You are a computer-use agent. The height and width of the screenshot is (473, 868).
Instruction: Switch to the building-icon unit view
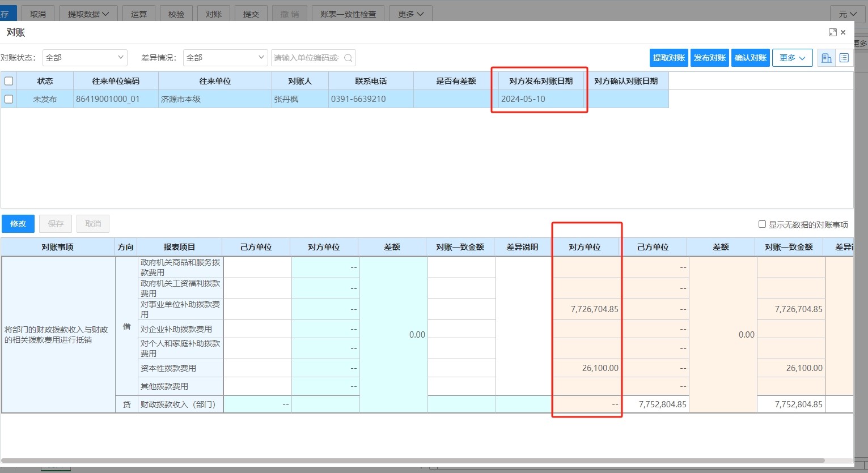(827, 58)
